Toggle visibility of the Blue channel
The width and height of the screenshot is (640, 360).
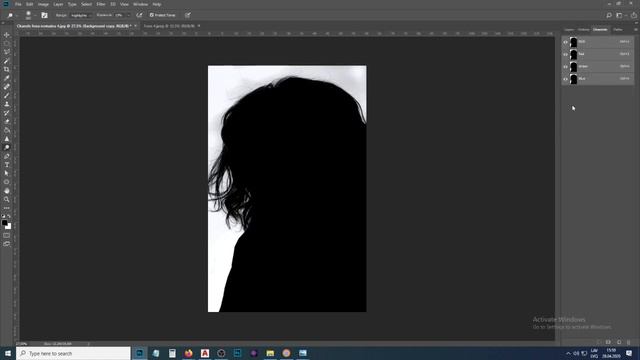[565, 79]
